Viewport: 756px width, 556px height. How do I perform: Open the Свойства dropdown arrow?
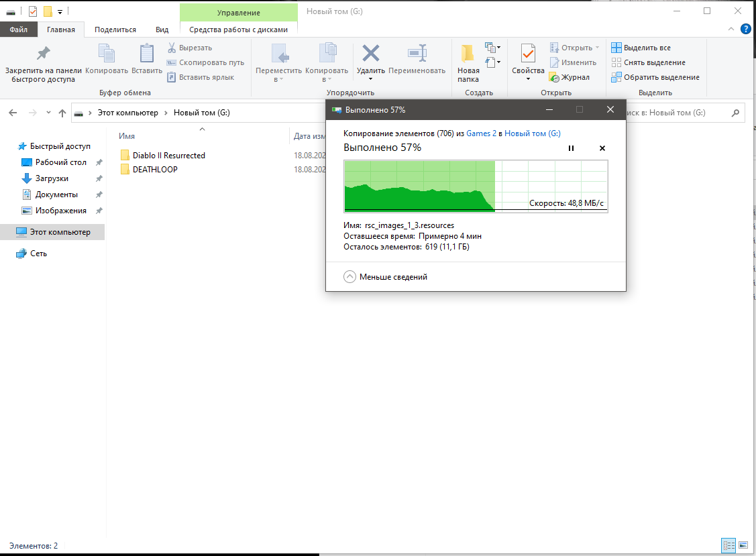(x=528, y=79)
